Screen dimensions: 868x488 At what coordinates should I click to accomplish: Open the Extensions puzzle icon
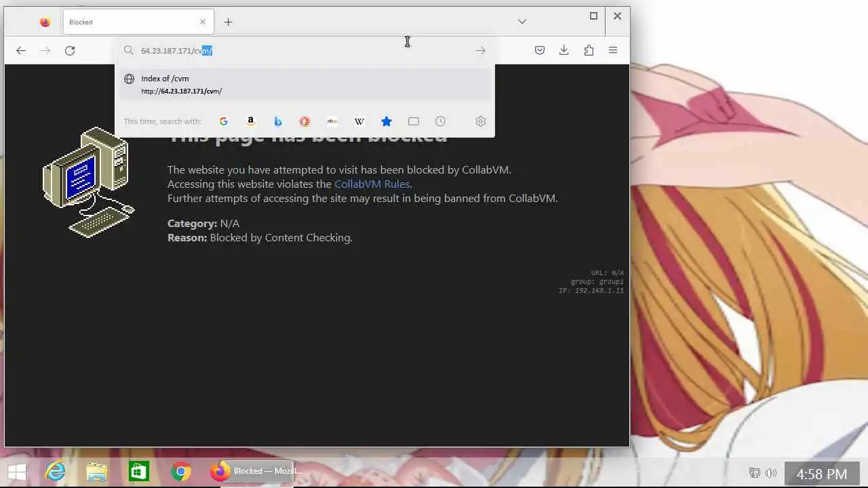(x=589, y=50)
